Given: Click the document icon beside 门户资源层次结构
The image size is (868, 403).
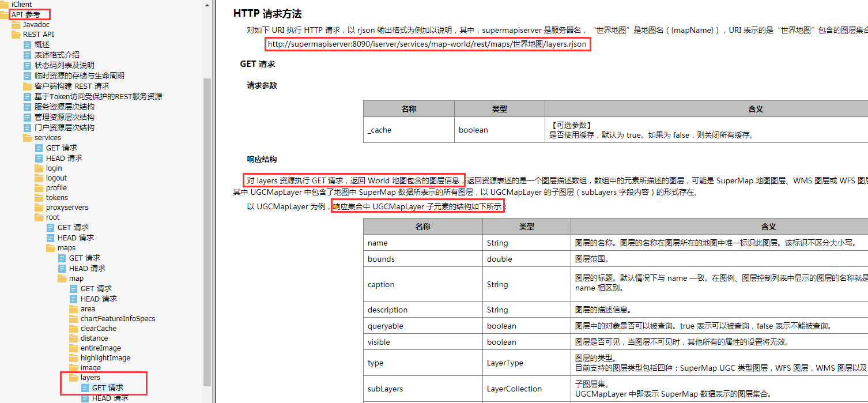Looking at the screenshot, I should 27,128.
